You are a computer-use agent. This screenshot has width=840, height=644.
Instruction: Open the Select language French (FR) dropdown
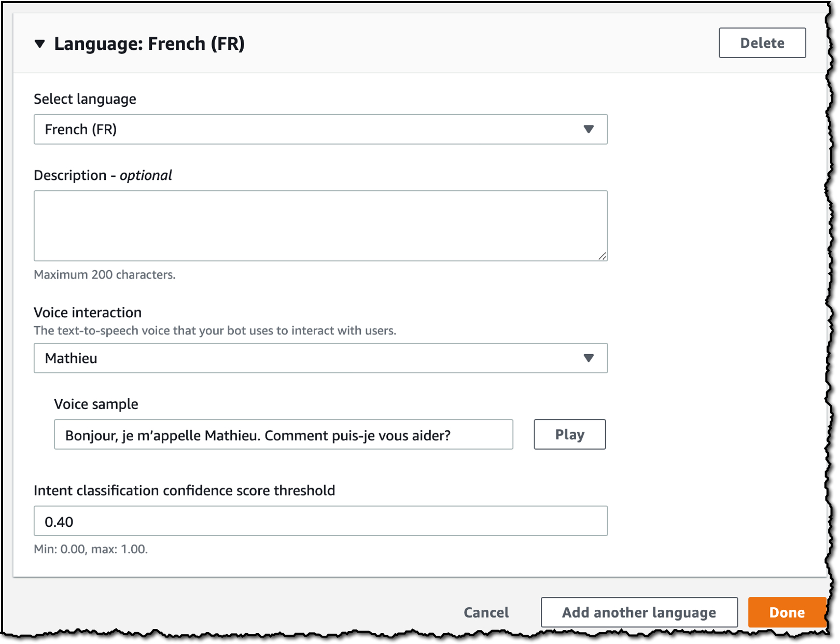coord(320,129)
